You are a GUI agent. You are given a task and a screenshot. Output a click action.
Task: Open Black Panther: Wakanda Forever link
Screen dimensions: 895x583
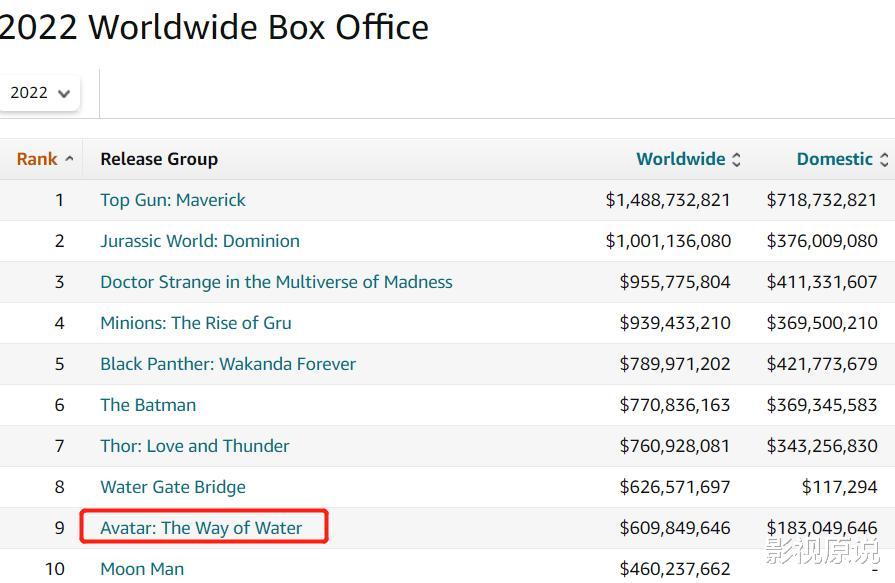[228, 364]
